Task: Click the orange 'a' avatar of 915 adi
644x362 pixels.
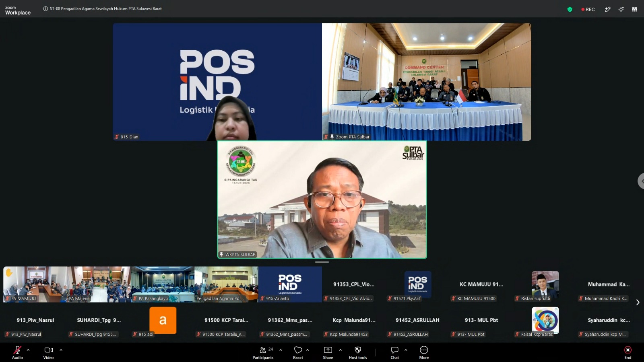Action: [163, 320]
